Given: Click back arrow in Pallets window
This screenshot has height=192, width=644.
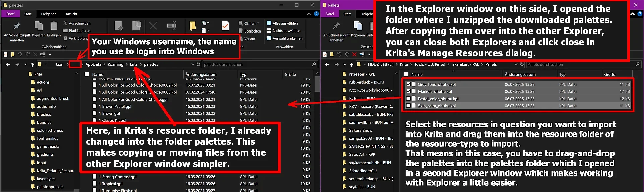Looking at the screenshot, I should point(327,64).
